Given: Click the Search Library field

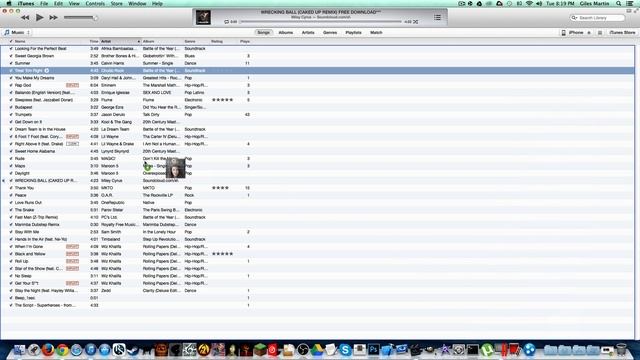Looking at the screenshot, I should tap(597, 18).
